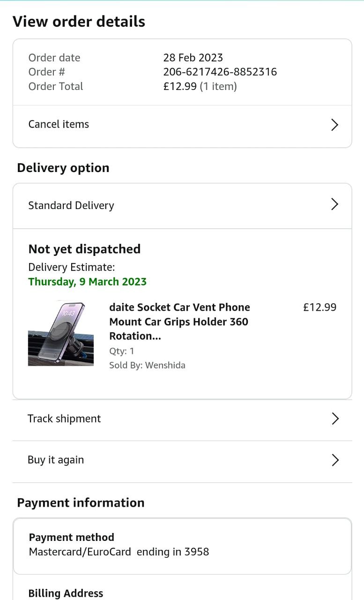364x600 pixels.
Task: Click the chevron beside Cancel items
Action: [334, 125]
